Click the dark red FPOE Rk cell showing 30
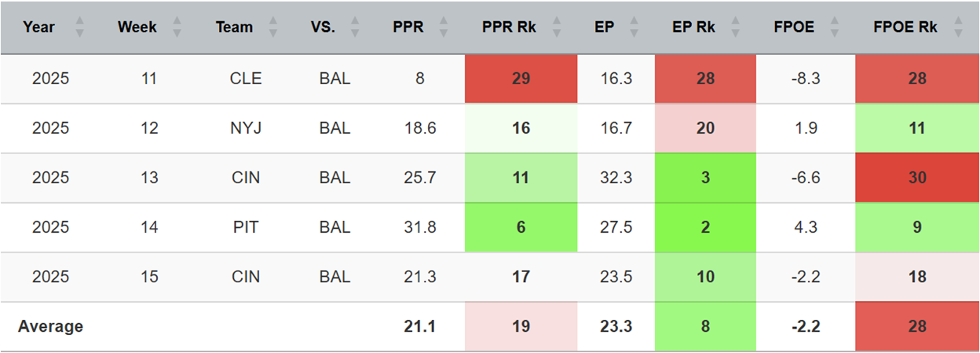980x353 pixels. 917,178
